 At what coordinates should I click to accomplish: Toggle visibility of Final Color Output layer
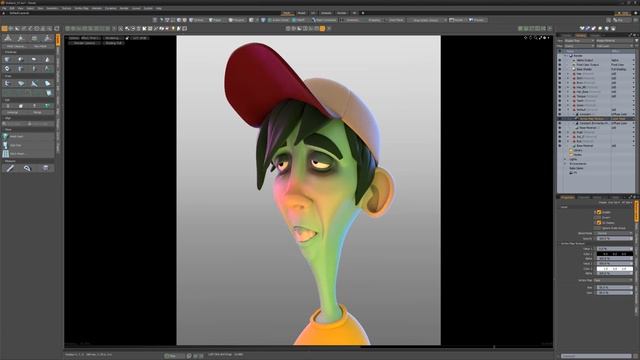coord(560,64)
